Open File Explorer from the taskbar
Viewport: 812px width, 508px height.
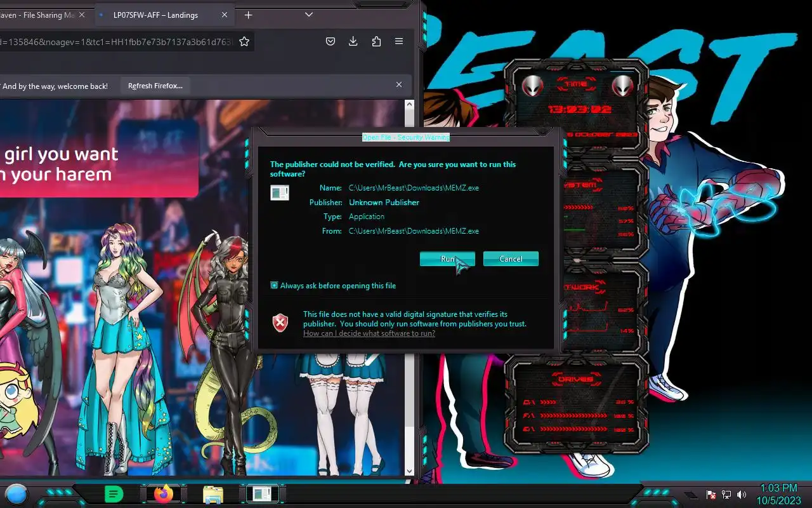coord(213,494)
